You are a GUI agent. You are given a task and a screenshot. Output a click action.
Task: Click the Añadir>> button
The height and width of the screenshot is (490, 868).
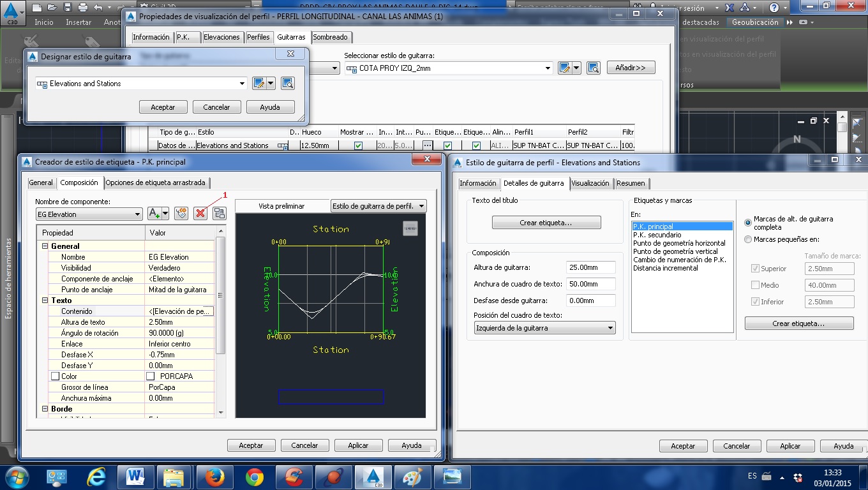pos(631,68)
